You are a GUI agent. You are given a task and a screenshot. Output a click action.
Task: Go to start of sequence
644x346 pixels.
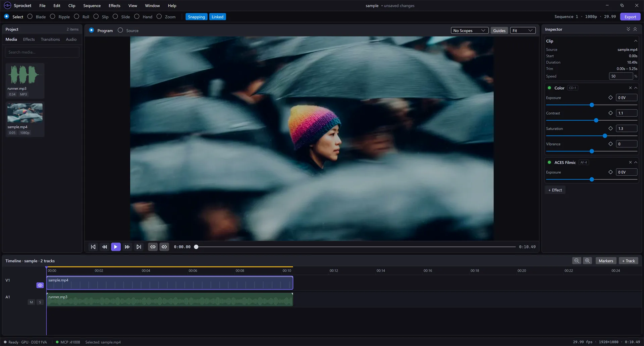93,247
